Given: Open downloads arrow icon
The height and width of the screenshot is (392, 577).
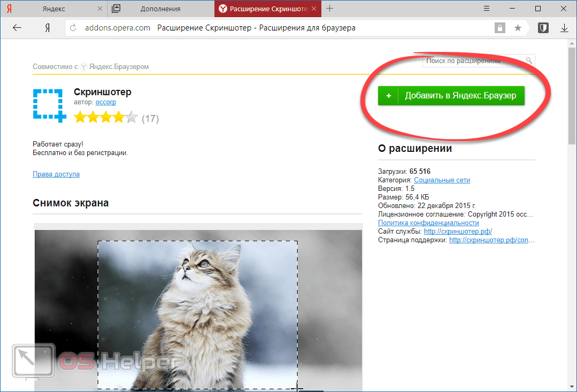Looking at the screenshot, I should pos(564,28).
